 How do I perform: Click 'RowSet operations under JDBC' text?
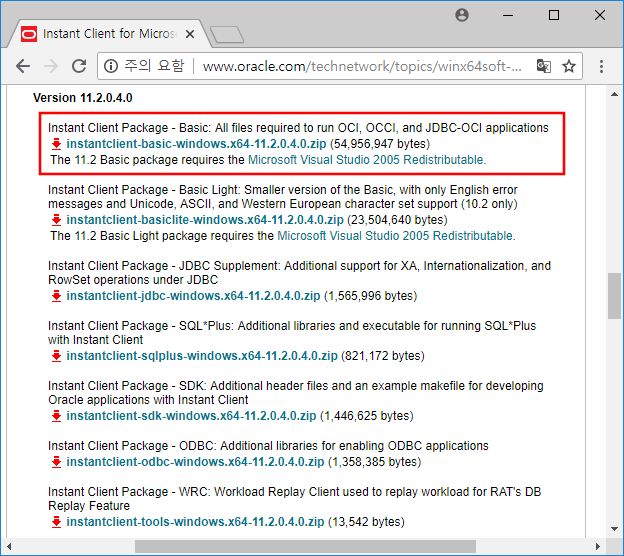pos(133,280)
